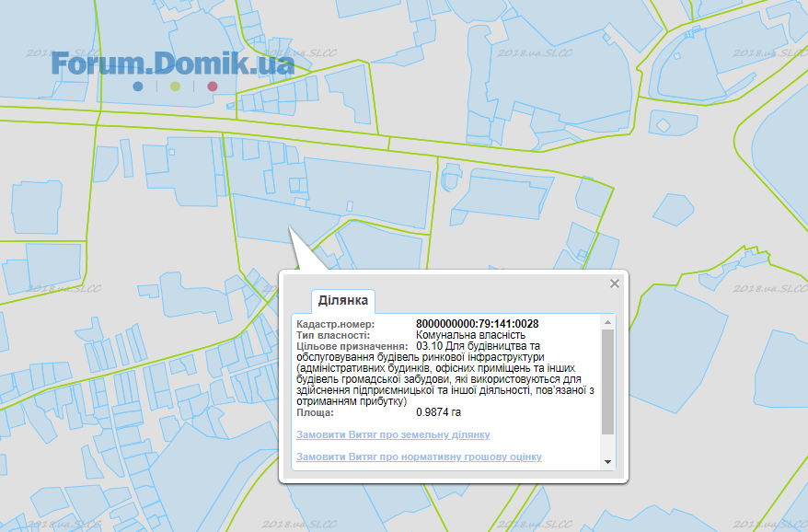Click the yellow-green dot under the logo
The width and height of the screenshot is (808, 532).
pyautogui.click(x=175, y=87)
